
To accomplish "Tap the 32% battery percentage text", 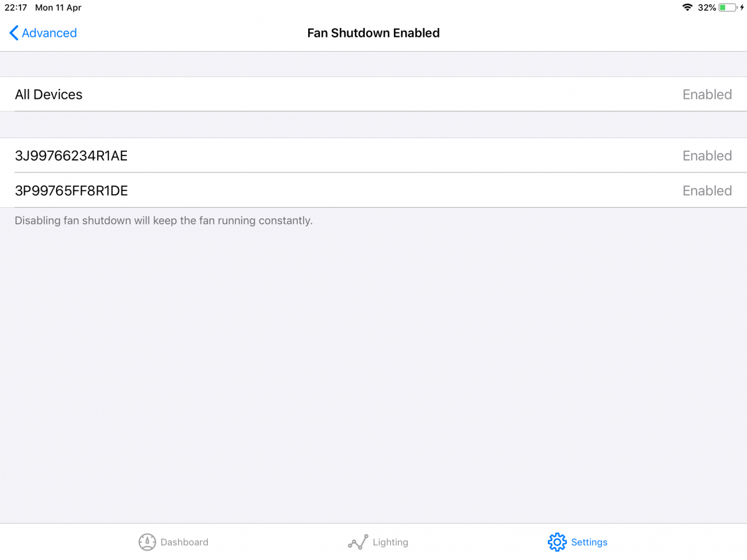I will [x=707, y=7].
